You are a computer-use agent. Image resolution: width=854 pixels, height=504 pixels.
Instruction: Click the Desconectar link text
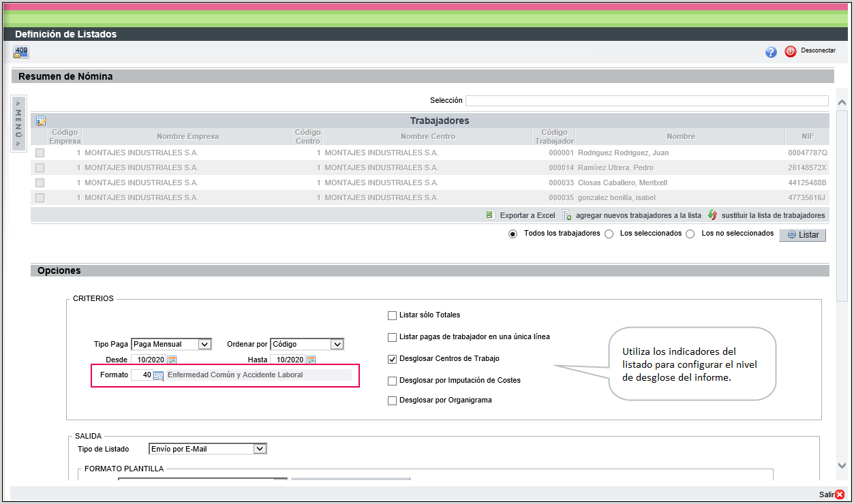point(818,51)
